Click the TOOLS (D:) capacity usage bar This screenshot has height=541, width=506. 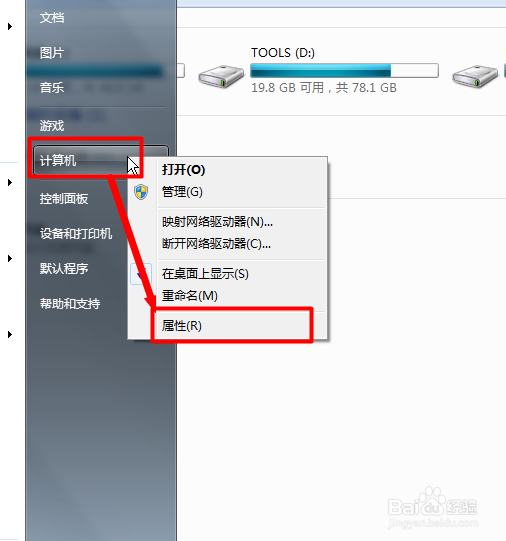[344, 71]
